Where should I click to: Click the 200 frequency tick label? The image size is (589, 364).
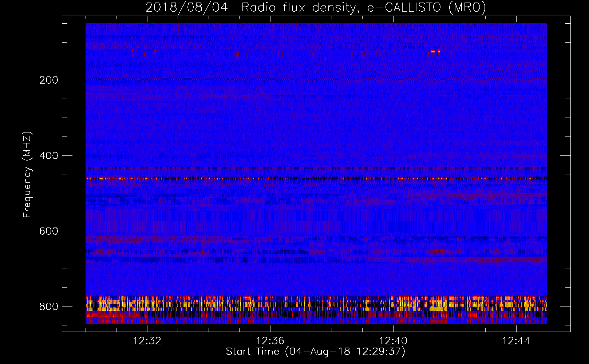coord(49,80)
